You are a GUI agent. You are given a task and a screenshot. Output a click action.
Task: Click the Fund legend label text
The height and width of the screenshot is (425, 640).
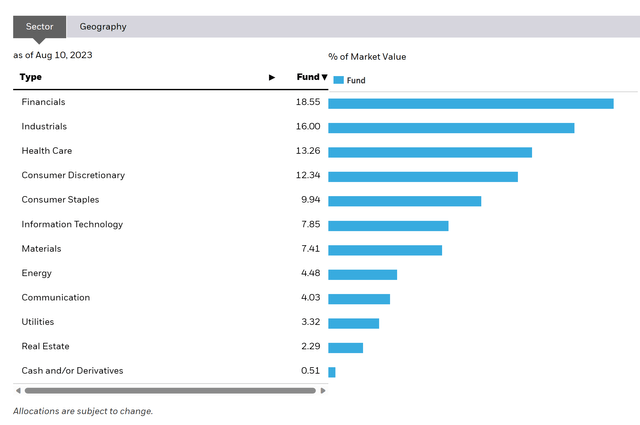pyautogui.click(x=356, y=80)
